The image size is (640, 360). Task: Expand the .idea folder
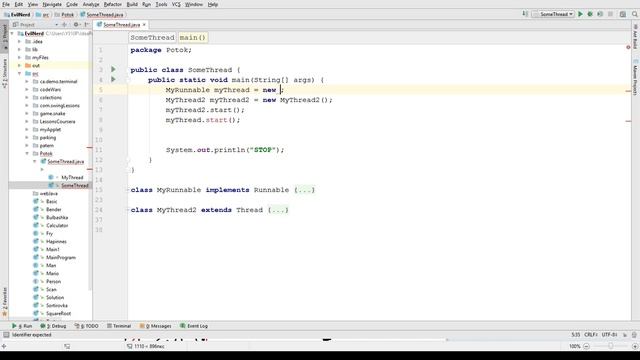(x=20, y=42)
